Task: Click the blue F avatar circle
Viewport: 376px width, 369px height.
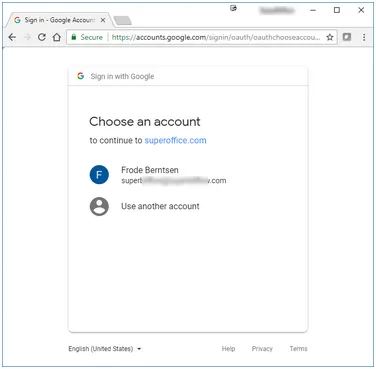Action: point(99,175)
